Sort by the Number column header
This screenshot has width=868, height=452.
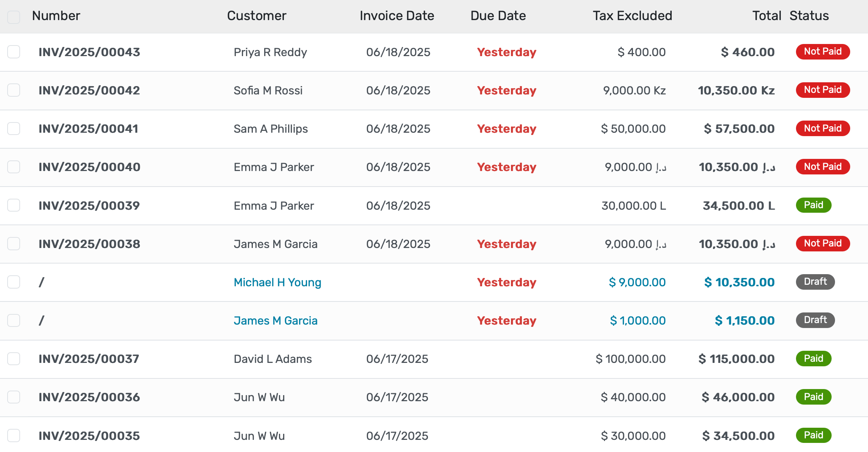pyautogui.click(x=56, y=16)
